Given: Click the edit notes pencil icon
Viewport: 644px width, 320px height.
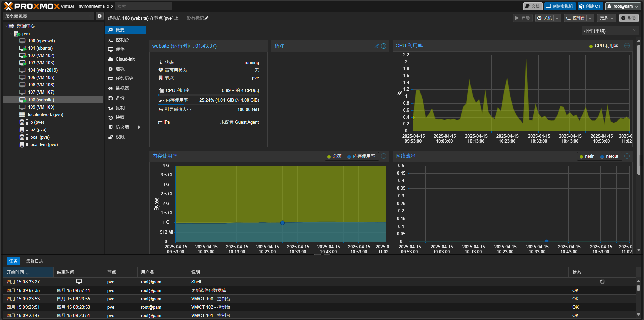Looking at the screenshot, I should tap(376, 46).
